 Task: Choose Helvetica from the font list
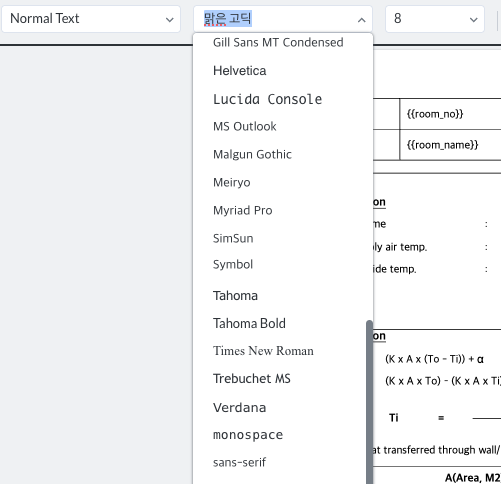(x=240, y=71)
